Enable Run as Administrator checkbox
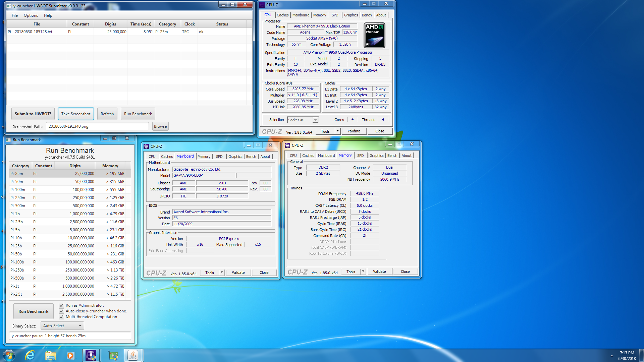 tap(61, 305)
